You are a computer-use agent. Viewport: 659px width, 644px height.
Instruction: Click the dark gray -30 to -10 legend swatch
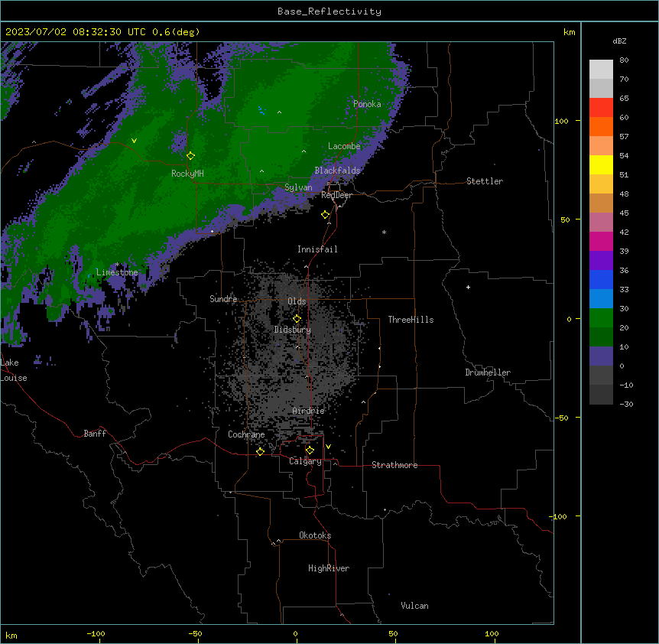pyautogui.click(x=601, y=395)
